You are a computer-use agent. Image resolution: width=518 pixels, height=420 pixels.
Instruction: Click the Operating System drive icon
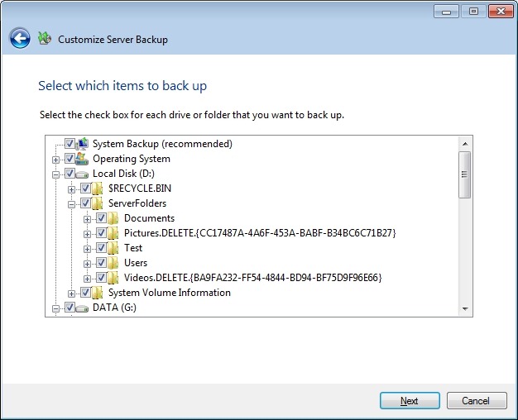pos(83,159)
